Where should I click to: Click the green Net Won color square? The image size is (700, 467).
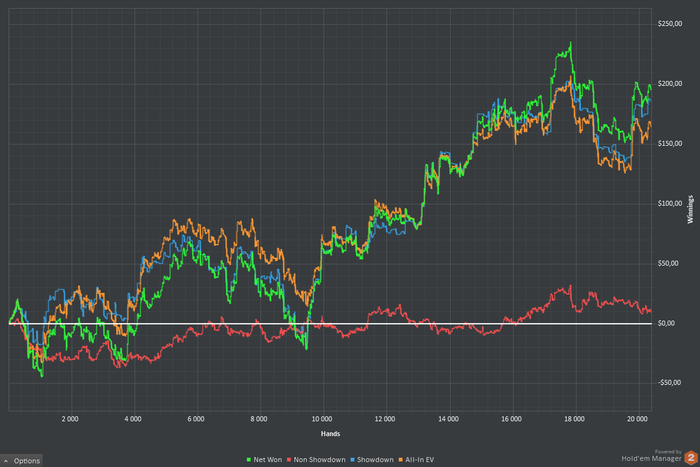[249, 460]
